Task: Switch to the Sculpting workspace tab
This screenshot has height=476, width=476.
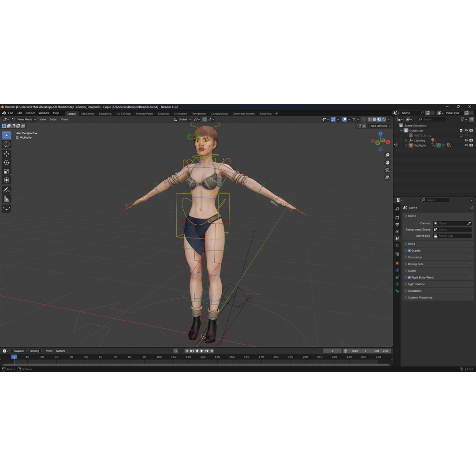Action: pos(105,114)
